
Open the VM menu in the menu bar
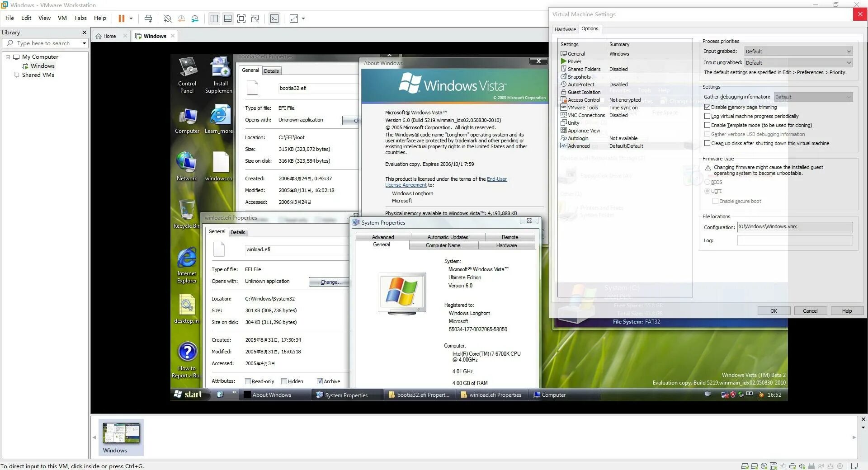click(62, 18)
